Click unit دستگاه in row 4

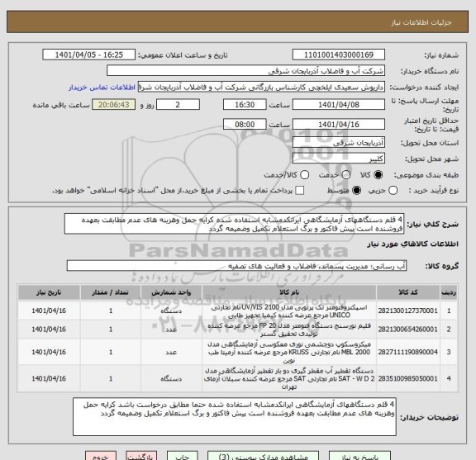pos(171,379)
